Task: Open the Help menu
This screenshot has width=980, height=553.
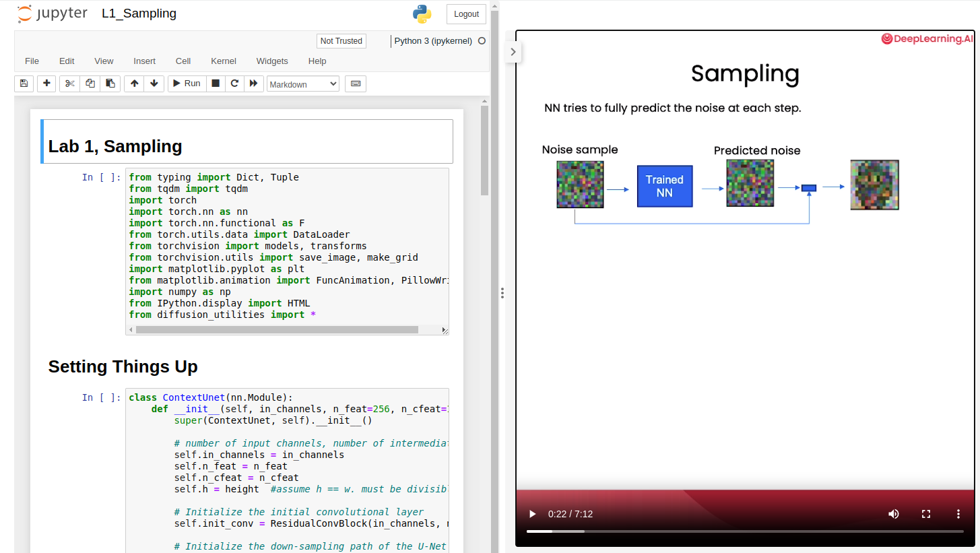Action: pyautogui.click(x=317, y=61)
